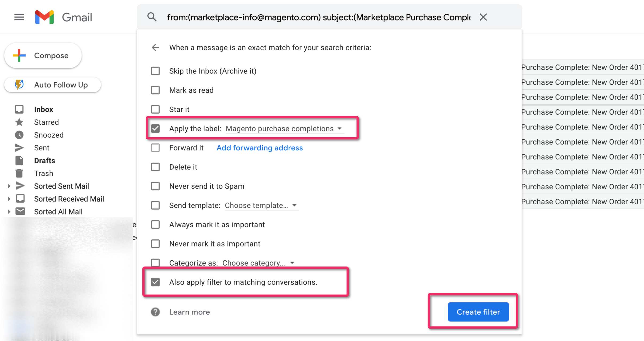Open the Choose category dropdown
The width and height of the screenshot is (644, 341).
(259, 263)
